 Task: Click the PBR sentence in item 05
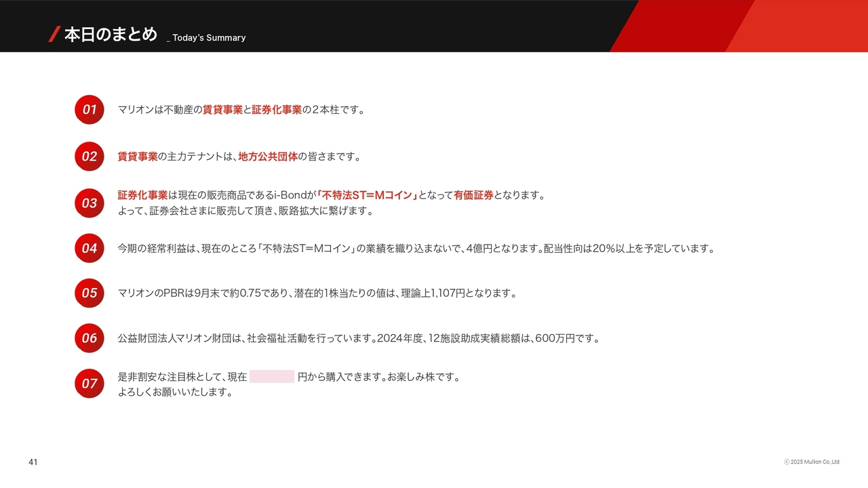(317, 293)
